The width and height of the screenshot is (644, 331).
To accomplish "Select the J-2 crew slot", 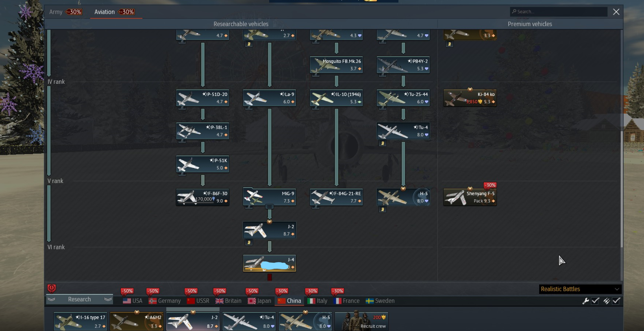I will click(193, 321).
